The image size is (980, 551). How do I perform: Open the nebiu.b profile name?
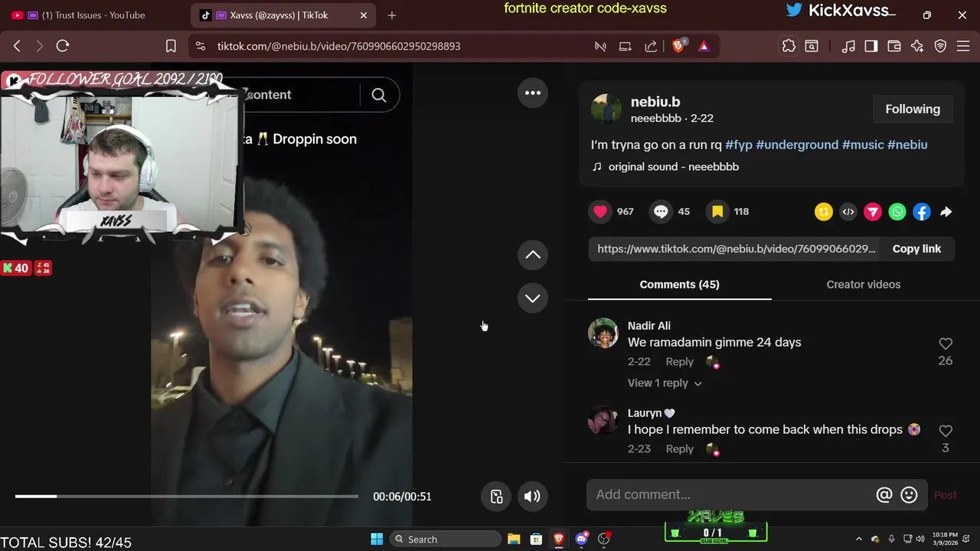[655, 102]
